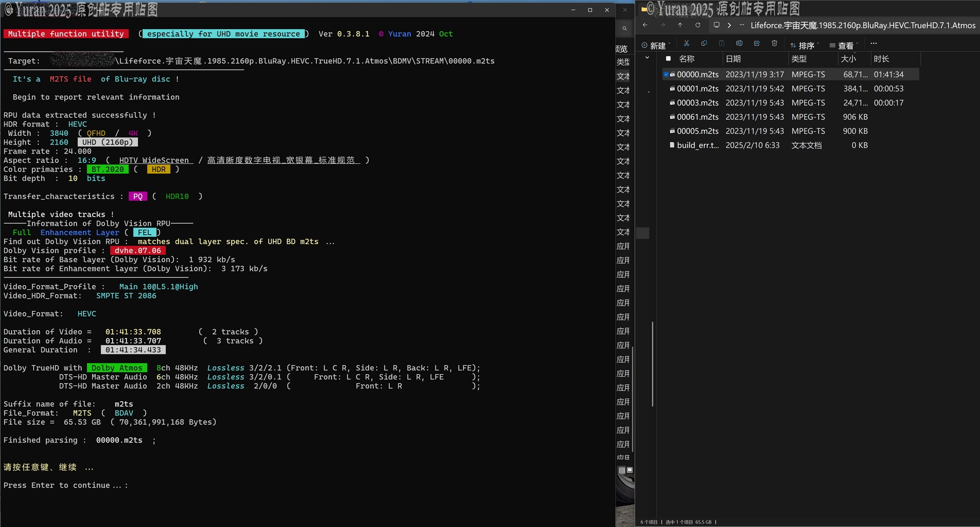Select the 00000.m2ts file name

(x=698, y=74)
